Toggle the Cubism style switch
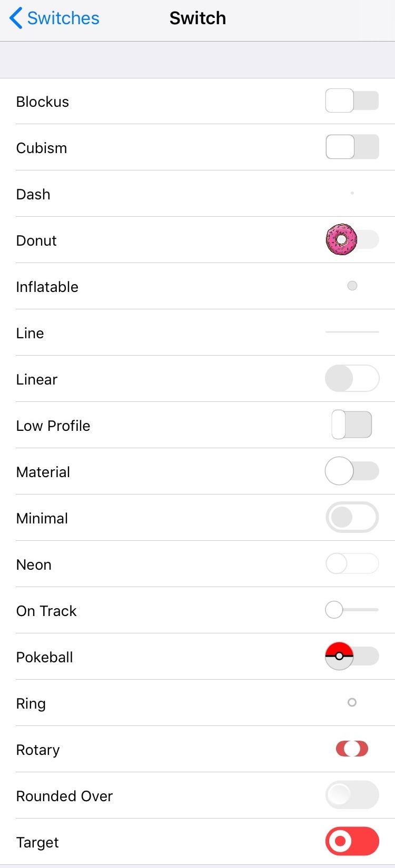 point(352,147)
